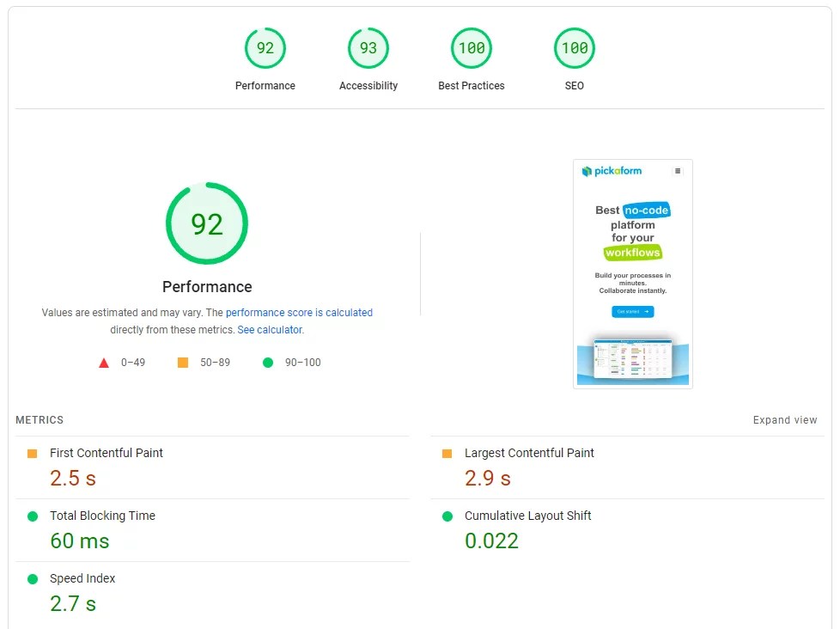Click the green circle 90–100 legend icon
840x629 pixels.
(x=268, y=363)
